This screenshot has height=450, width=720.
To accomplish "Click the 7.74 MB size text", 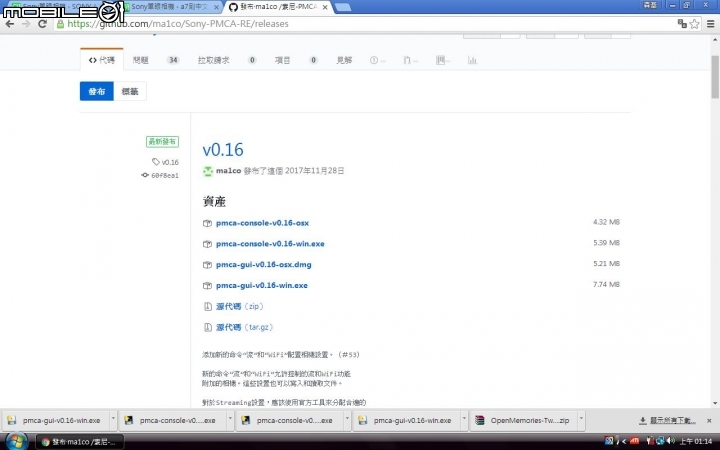I will click(606, 285).
